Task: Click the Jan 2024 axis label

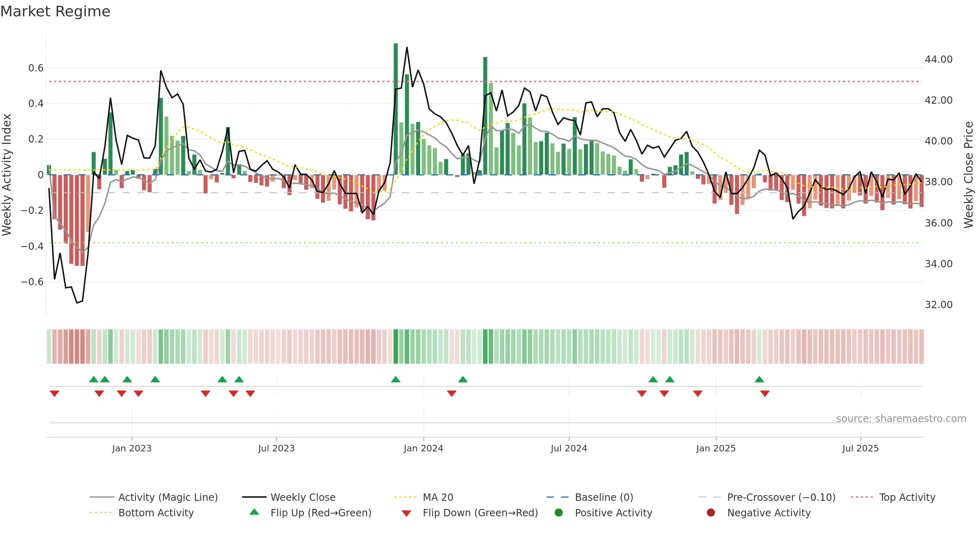Action: tap(423, 448)
